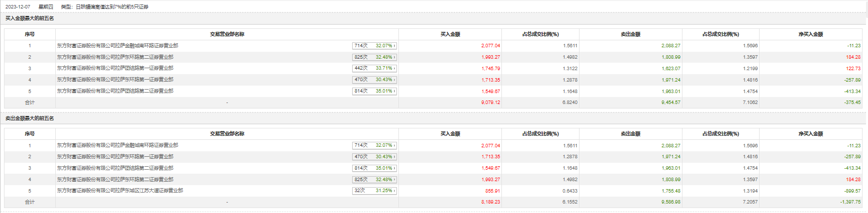Expand the 32次 31.25% stats badge
Image resolution: width=868 pixels, height=213 pixels.
pyautogui.click(x=374, y=191)
